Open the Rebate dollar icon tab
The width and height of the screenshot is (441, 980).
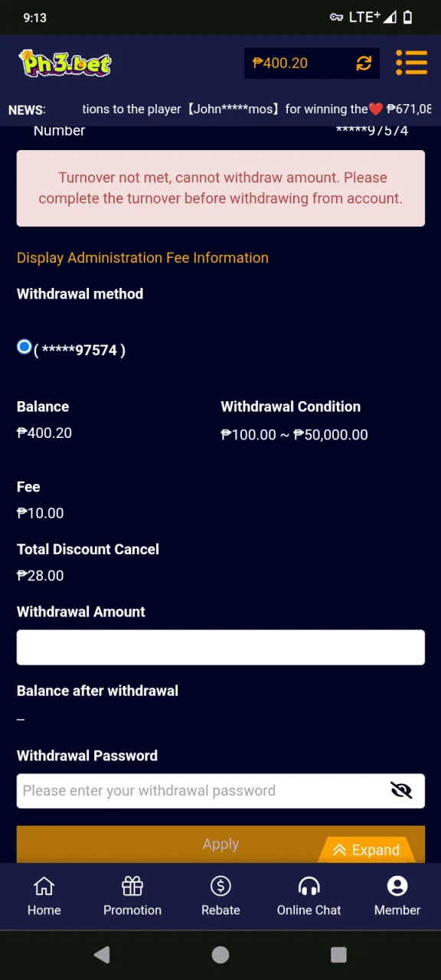tap(220, 897)
